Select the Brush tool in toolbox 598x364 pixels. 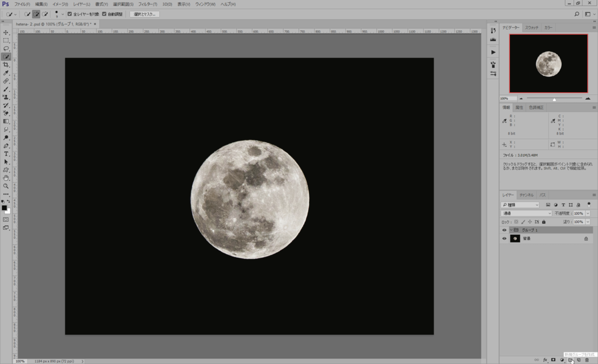tap(6, 89)
